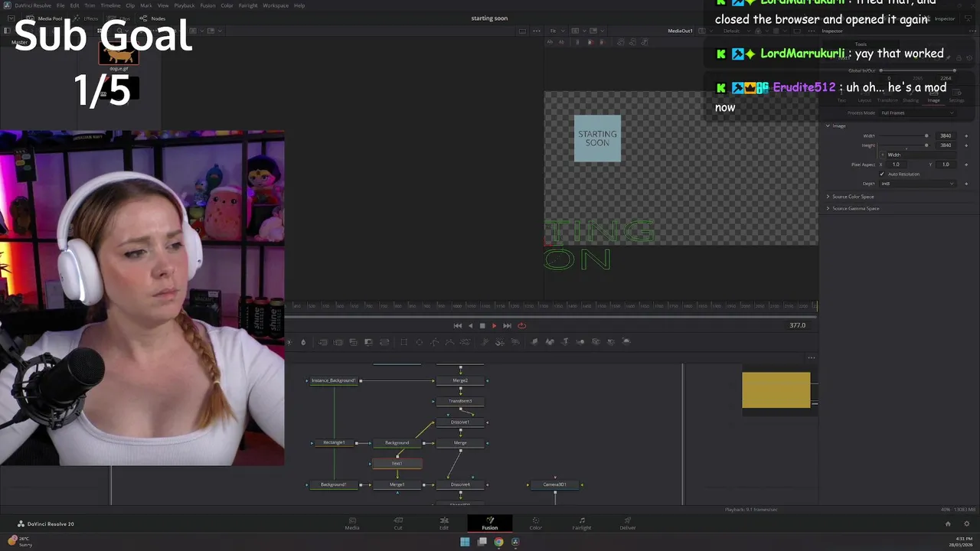Screen dimensions: 980x551
Task: Select the Camera3D1 node
Action: pos(555,484)
